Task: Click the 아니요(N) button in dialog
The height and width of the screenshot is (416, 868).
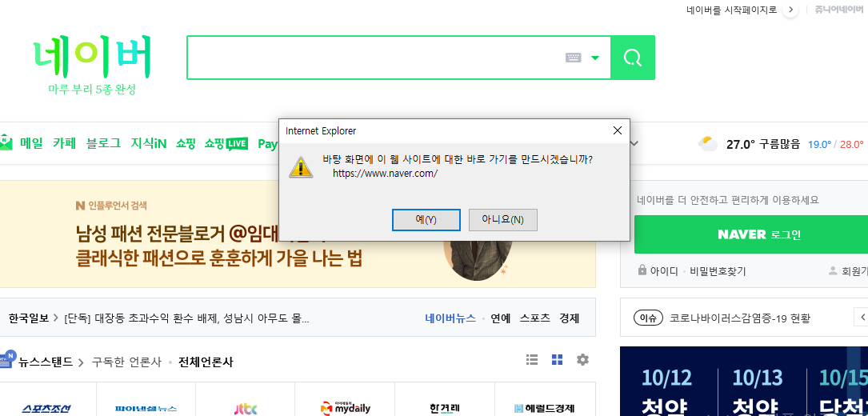Action: click(502, 220)
